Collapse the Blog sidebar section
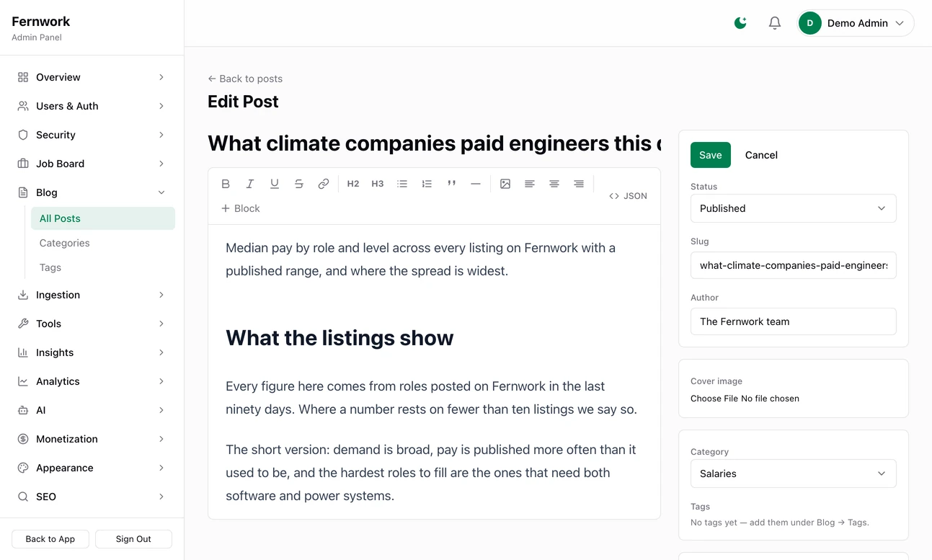 click(92, 192)
